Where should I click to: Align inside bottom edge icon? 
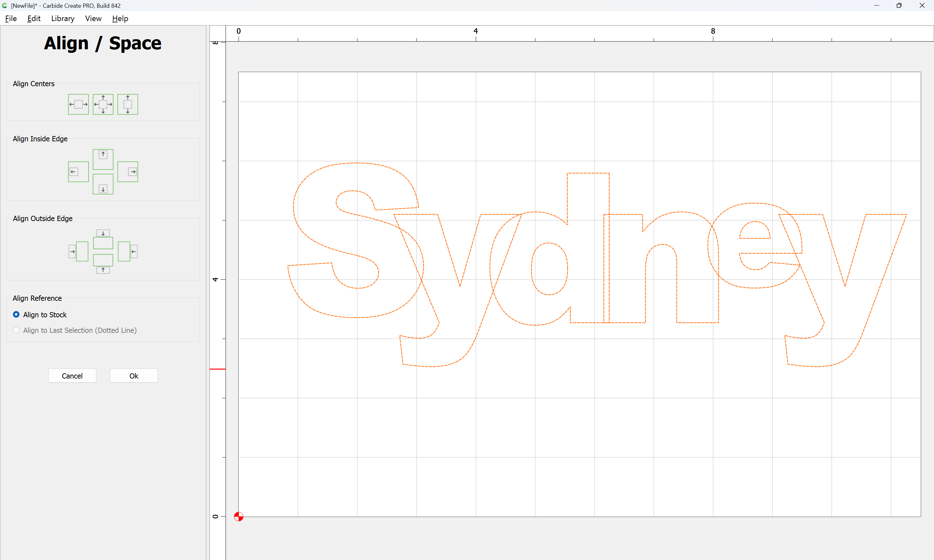tap(103, 184)
